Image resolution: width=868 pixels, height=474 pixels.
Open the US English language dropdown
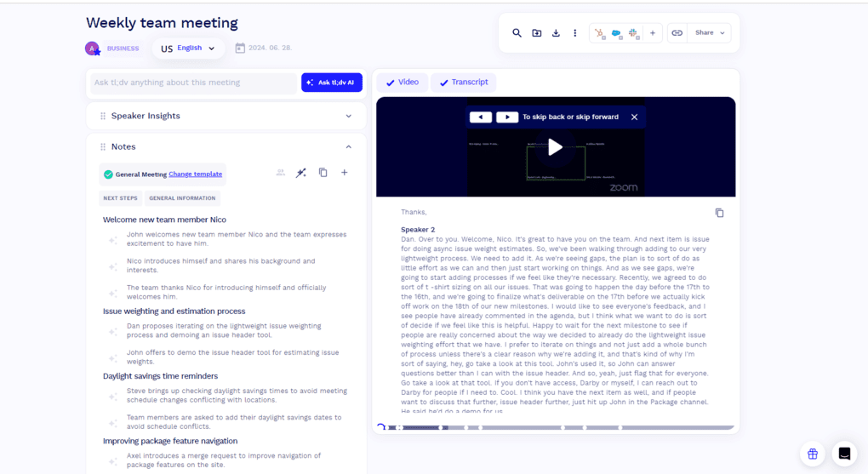click(x=188, y=49)
